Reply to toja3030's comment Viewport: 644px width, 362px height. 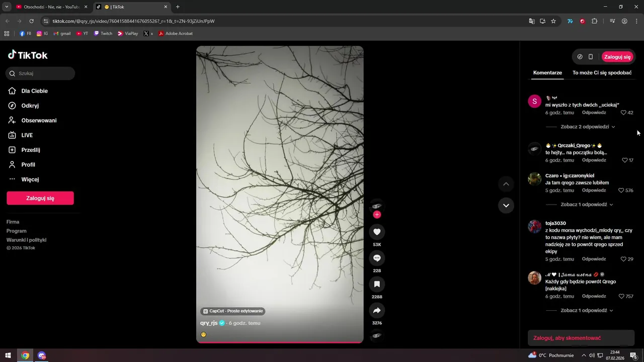[x=594, y=259]
